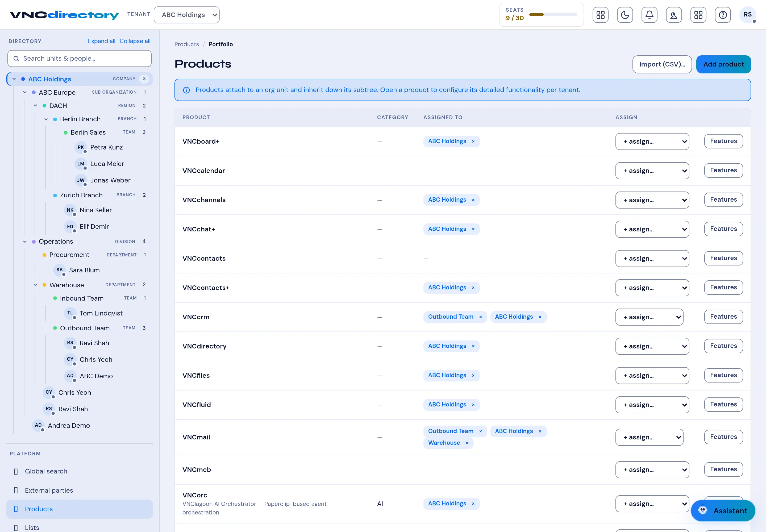Click the info icon in the blue banner
Screen dimensions: 766x532
186,90
